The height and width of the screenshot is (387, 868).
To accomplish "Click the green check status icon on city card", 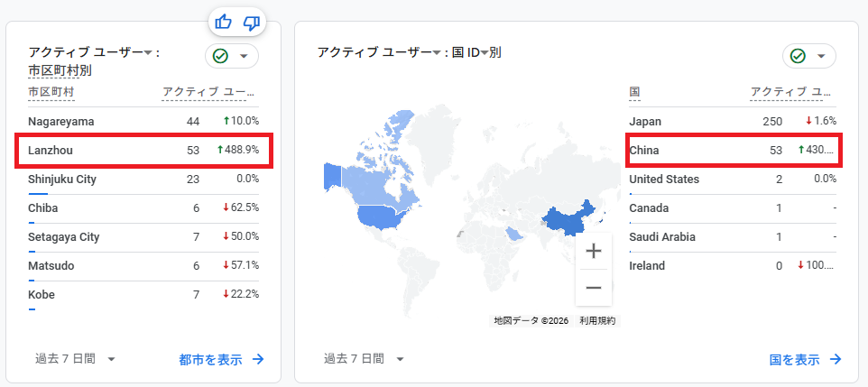I will point(220,56).
